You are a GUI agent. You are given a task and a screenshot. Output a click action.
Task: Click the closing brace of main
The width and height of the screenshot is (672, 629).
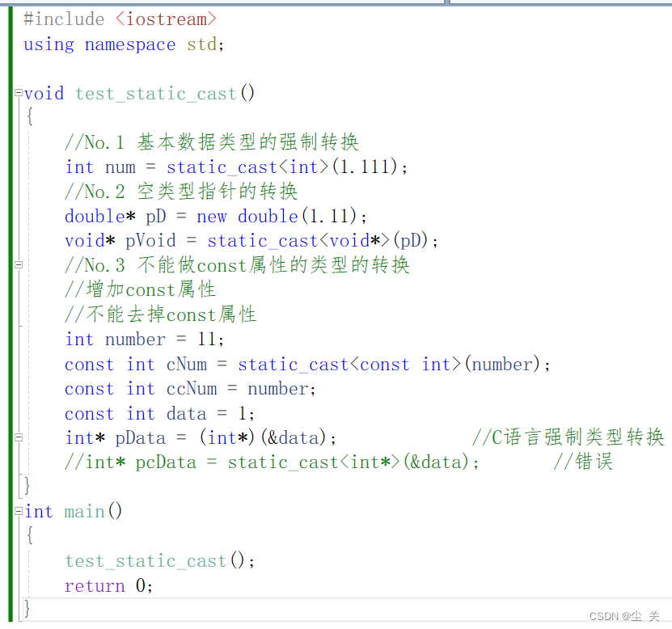point(25,608)
